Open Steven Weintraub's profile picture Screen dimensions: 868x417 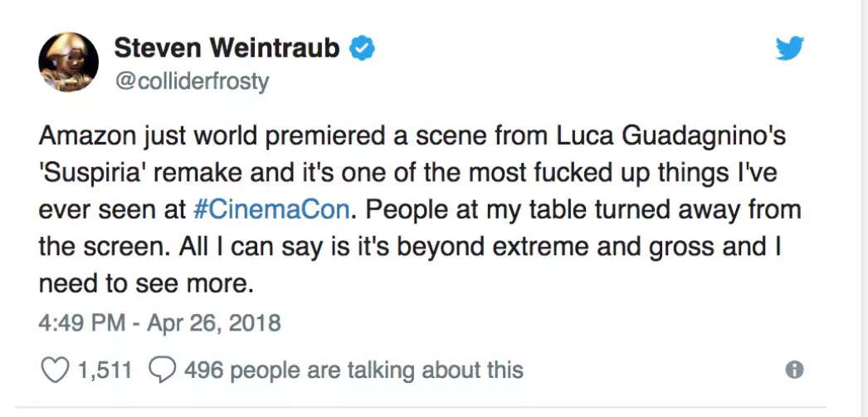[69, 62]
